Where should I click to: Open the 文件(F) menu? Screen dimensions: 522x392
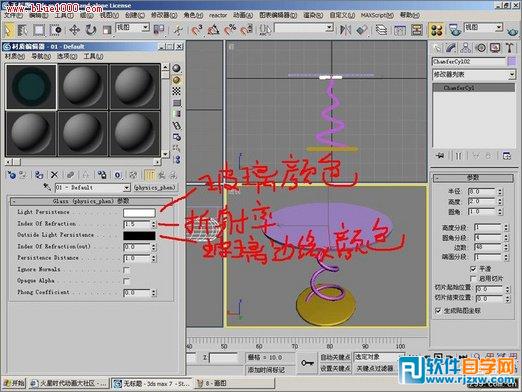pyautogui.click(x=14, y=15)
